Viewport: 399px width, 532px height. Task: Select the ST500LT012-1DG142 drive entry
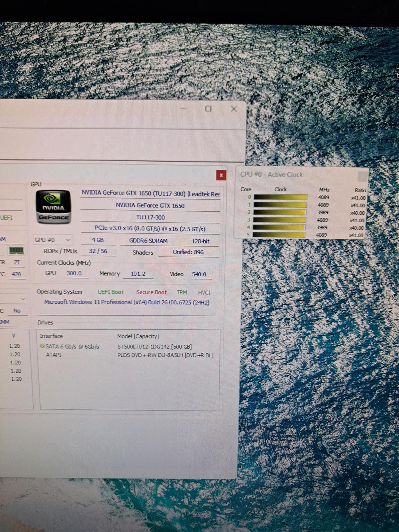coord(154,347)
